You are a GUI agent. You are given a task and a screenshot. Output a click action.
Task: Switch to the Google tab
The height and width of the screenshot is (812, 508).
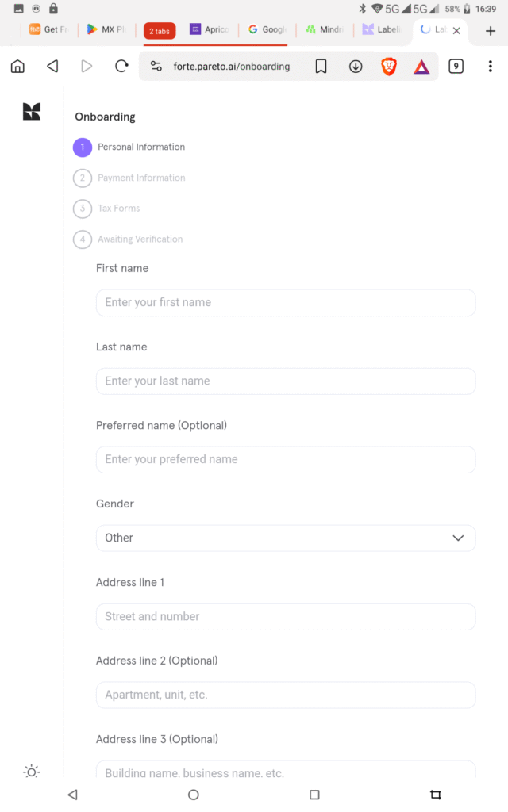[x=267, y=30]
